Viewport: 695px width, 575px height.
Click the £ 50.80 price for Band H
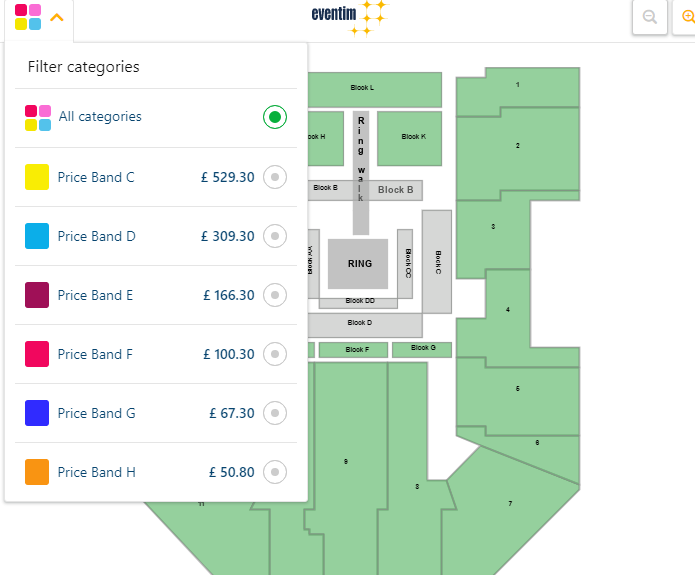(x=232, y=472)
